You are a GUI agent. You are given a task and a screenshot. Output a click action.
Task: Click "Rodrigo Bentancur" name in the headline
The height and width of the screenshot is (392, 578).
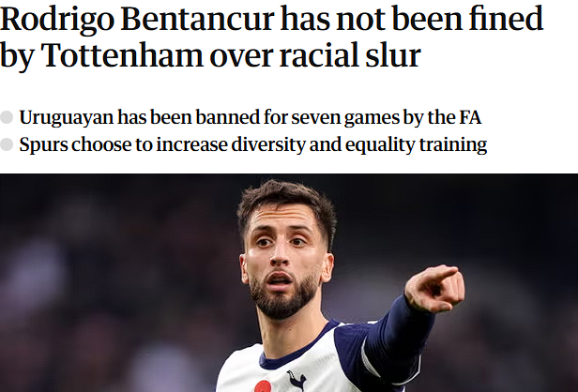(139, 18)
